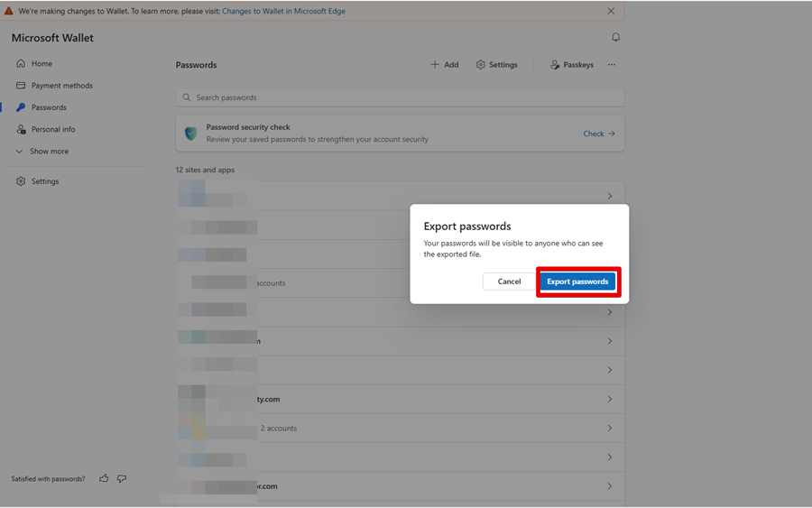
Task: Open Settings in the left sidebar
Action: click(44, 181)
